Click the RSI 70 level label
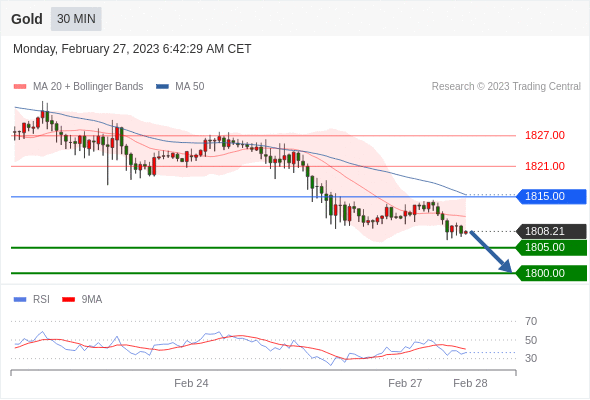The image size is (590, 400). pyautogui.click(x=531, y=321)
